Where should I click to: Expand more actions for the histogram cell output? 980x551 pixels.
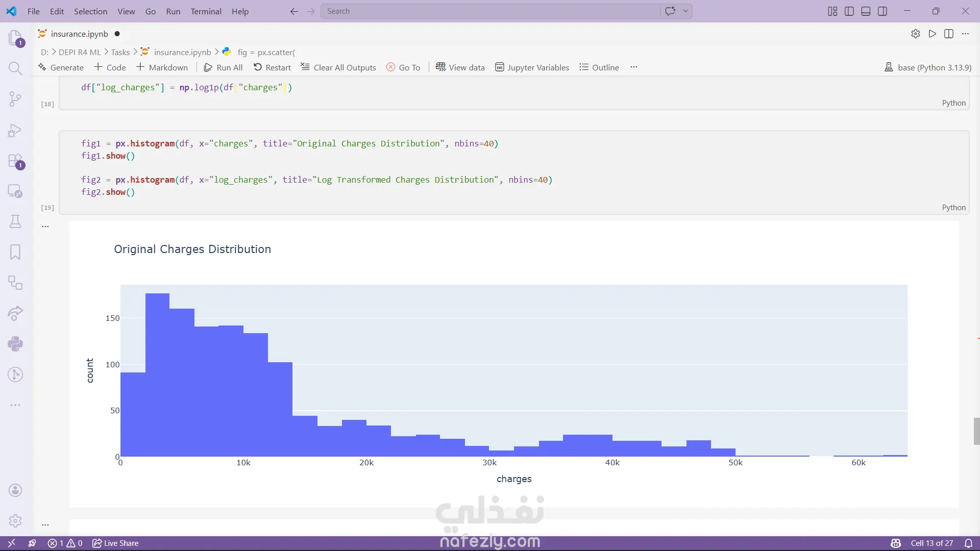(45, 226)
